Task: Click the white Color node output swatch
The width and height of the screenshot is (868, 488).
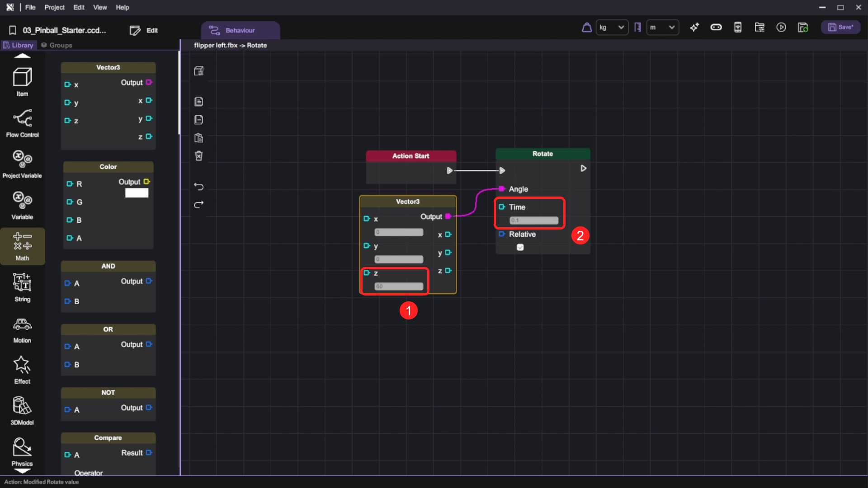Action: pyautogui.click(x=137, y=193)
